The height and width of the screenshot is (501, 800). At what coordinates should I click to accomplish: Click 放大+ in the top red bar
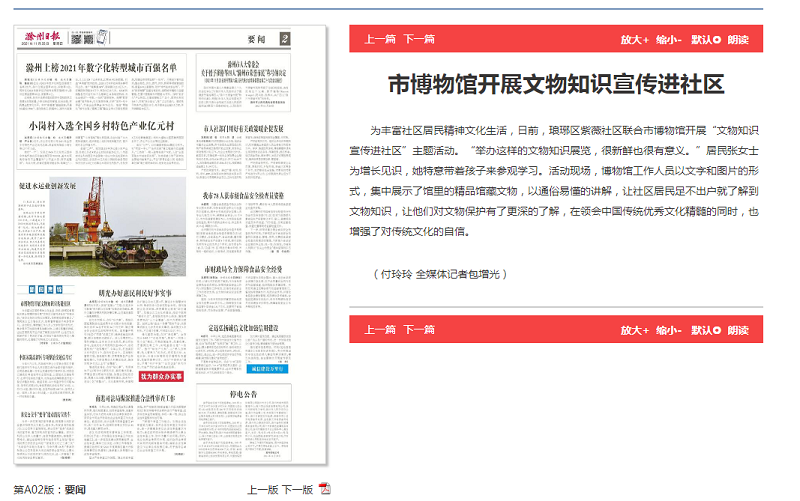pyautogui.click(x=634, y=40)
